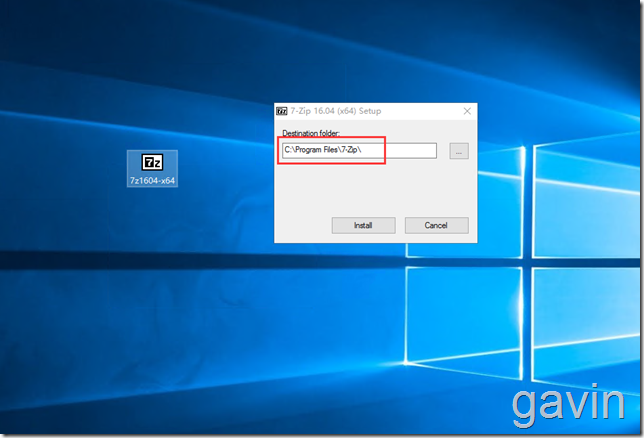Focus the Destination folder path field
Viewport: 644px width, 438px height.
tap(359, 150)
